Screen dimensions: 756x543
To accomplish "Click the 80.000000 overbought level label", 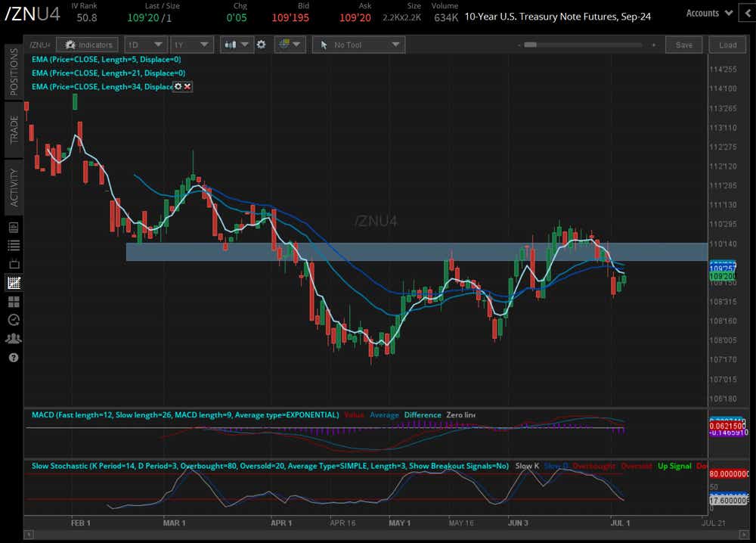I will coord(729,474).
